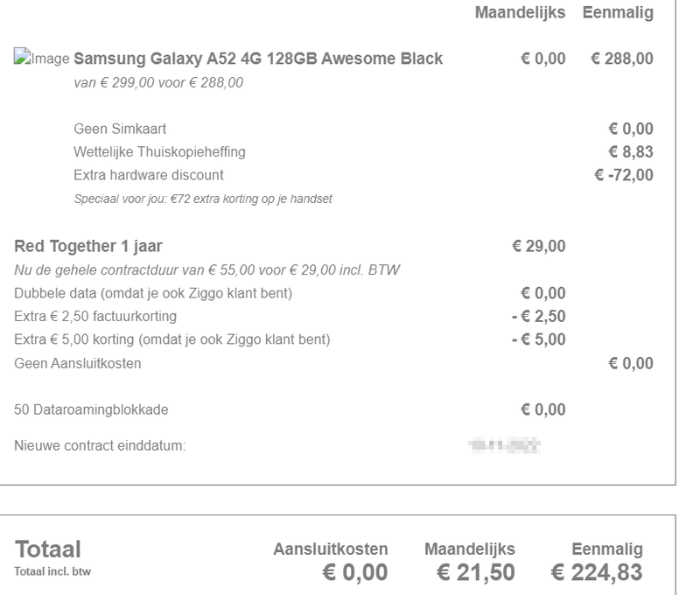The height and width of the screenshot is (595, 700).
Task: Click Wettelijke Thuiskopieheffing line item
Action: click(159, 152)
